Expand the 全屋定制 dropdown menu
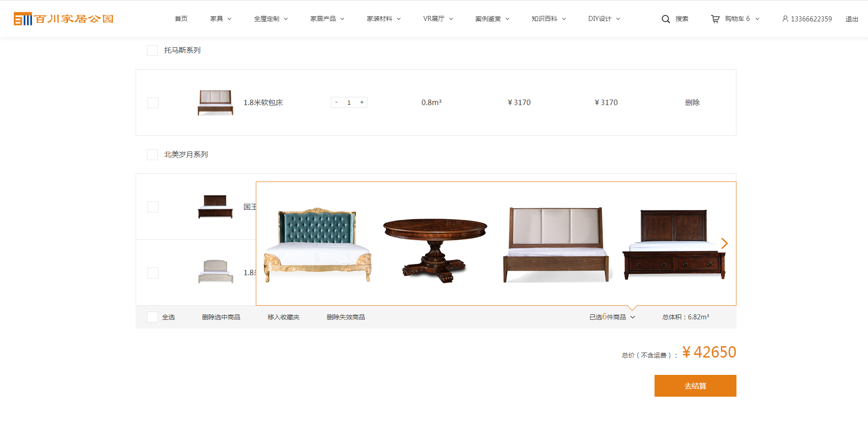Viewport: 868px width, 424px height. (x=271, y=19)
